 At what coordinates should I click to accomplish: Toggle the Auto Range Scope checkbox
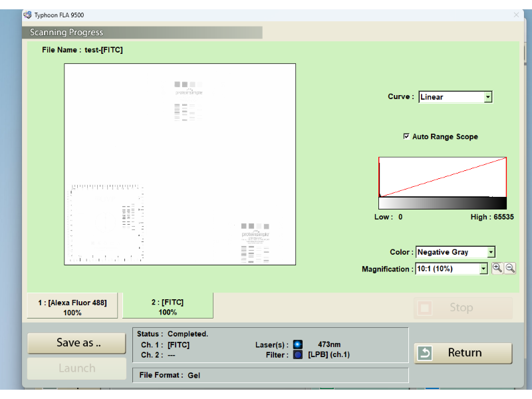[406, 136]
